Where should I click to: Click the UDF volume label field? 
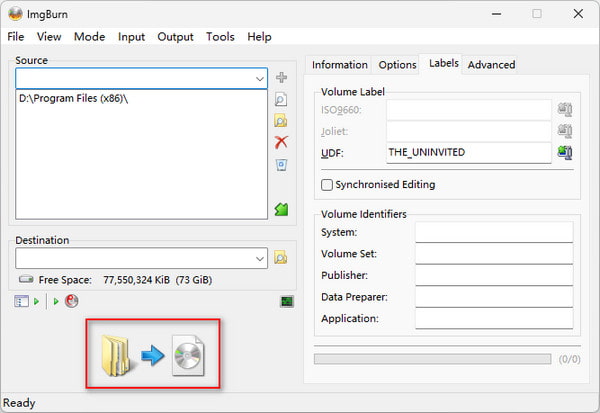coord(468,153)
